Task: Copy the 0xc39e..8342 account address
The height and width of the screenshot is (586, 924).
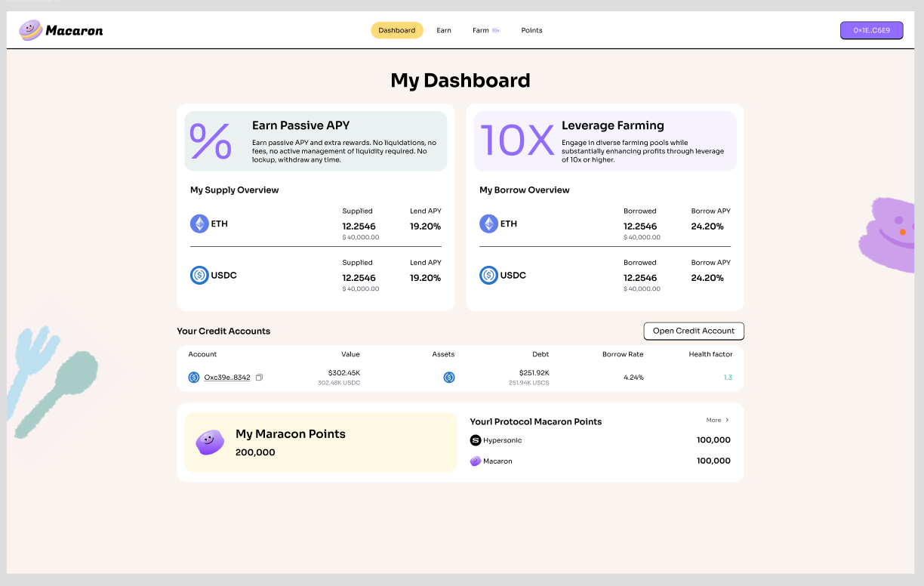Action: pyautogui.click(x=259, y=378)
